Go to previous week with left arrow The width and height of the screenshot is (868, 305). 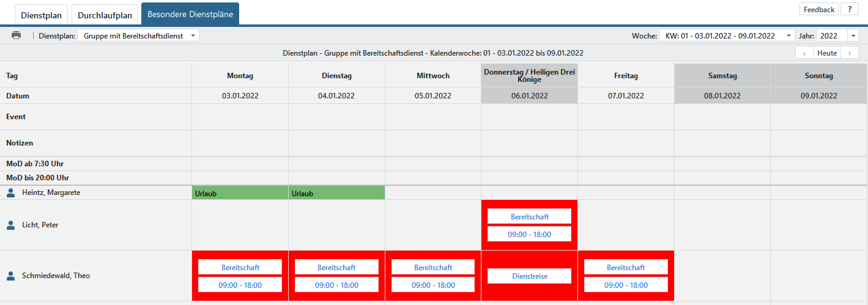click(x=804, y=53)
